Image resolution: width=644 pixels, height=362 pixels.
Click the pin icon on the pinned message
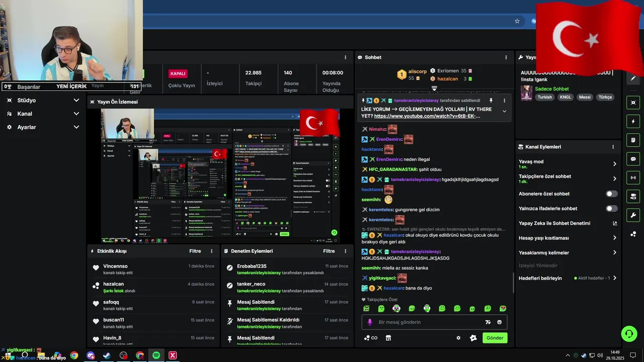pos(491,101)
